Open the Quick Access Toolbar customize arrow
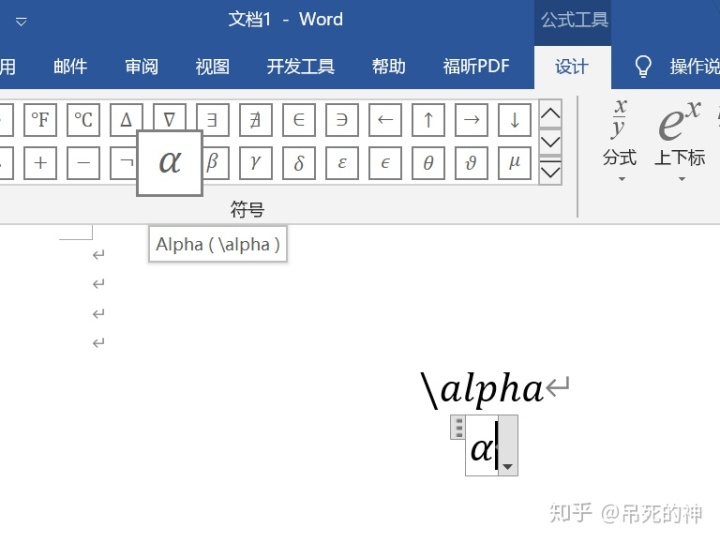The image size is (720, 543). click(x=21, y=22)
